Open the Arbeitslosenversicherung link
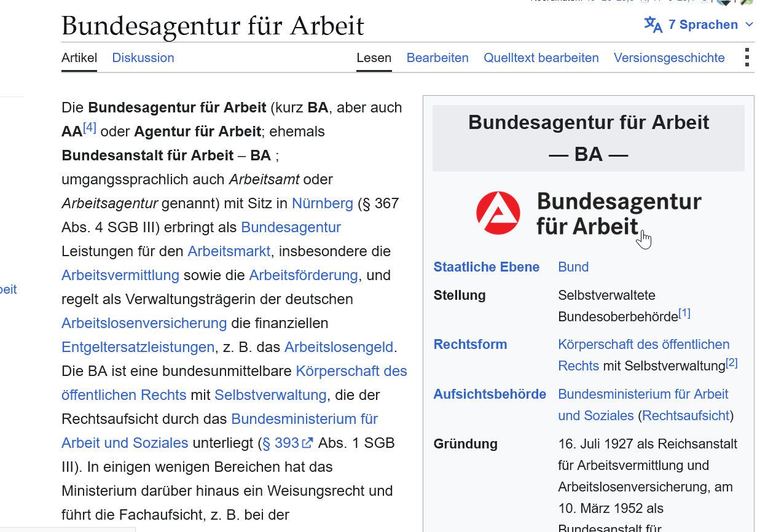Screen dimensions: 784x532 144,323
